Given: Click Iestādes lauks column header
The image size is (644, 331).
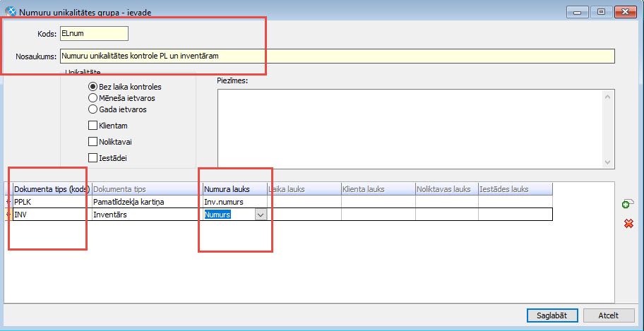Looking at the screenshot, I should [x=515, y=189].
